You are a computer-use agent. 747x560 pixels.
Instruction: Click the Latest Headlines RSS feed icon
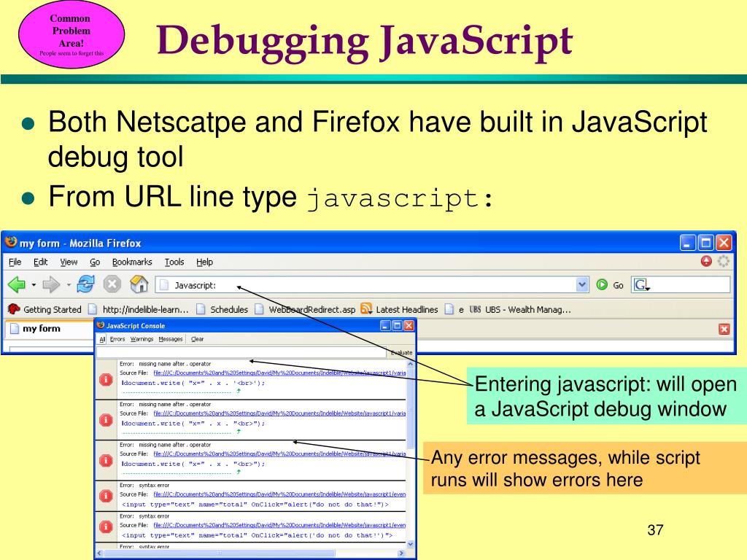tap(366, 309)
